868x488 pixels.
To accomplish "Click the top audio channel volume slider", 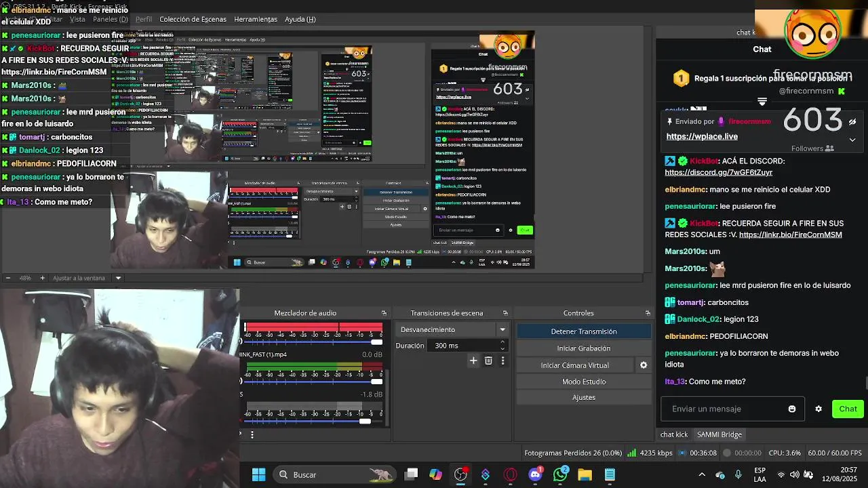I will point(315,342).
